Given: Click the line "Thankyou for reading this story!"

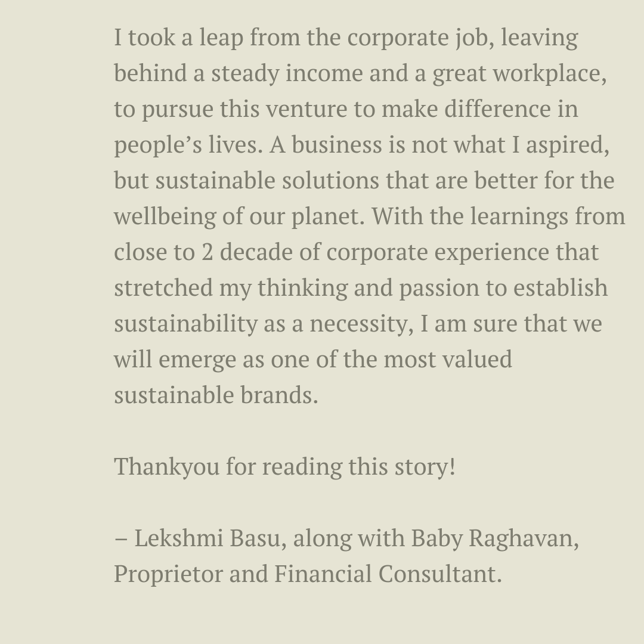Looking at the screenshot, I should 284,467.
